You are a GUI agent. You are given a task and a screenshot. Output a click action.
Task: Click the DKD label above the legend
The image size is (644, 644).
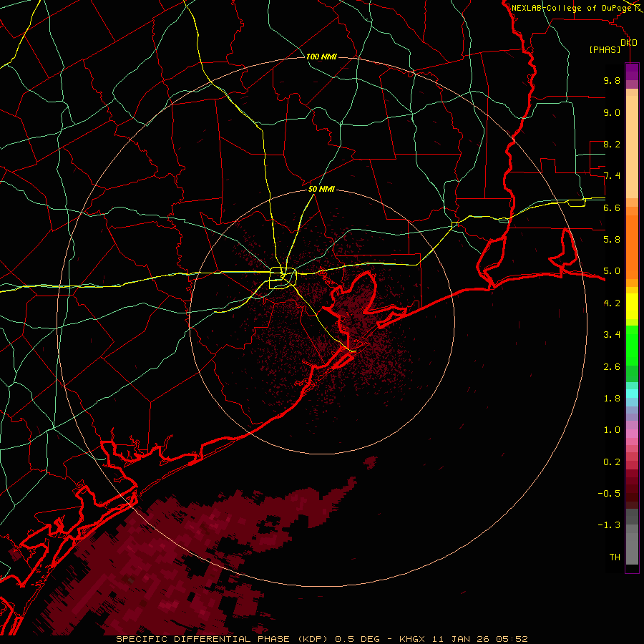point(629,42)
